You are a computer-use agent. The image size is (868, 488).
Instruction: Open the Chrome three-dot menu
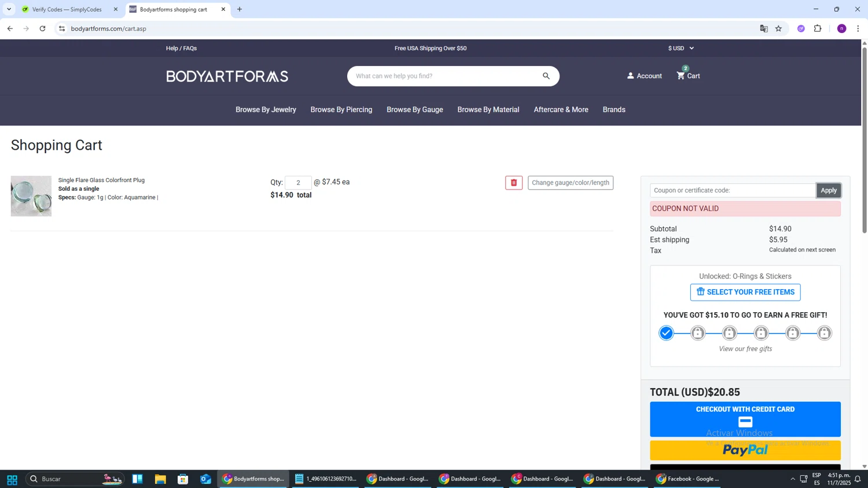click(858, 28)
